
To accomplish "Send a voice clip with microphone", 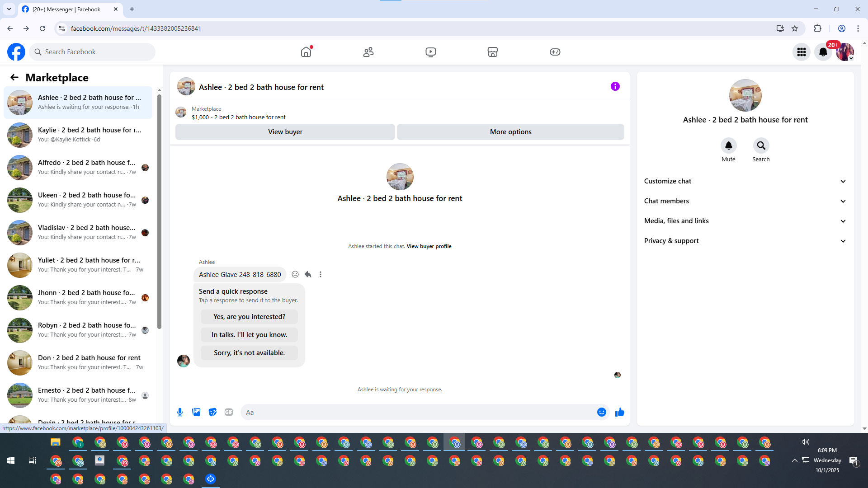I will coord(180,412).
